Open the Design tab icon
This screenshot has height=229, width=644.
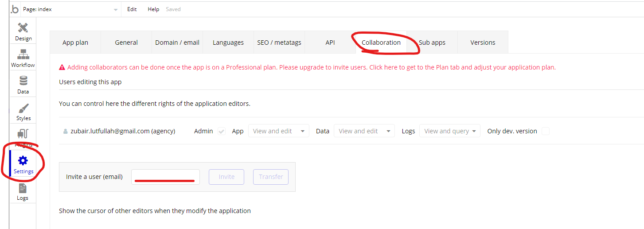click(x=23, y=28)
